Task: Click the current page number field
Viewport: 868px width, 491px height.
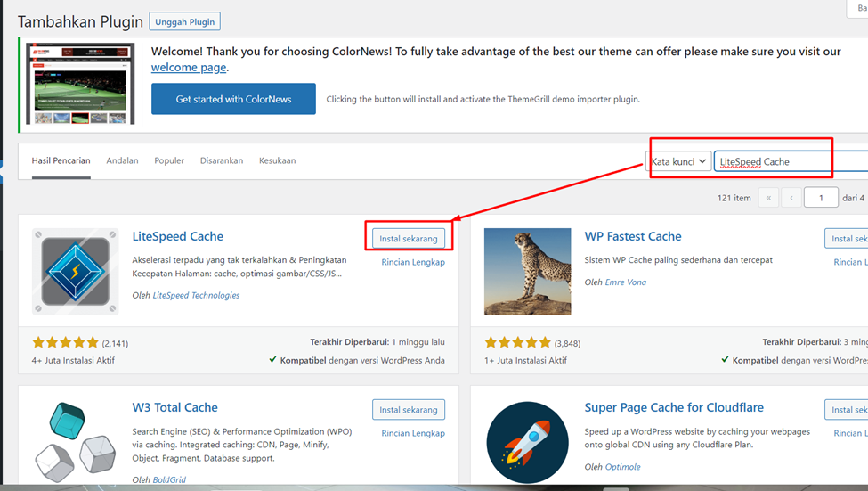Action: (821, 198)
